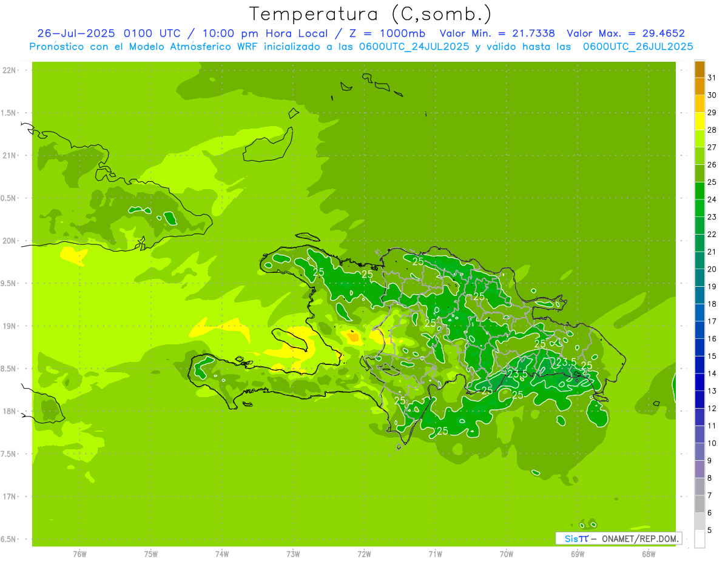Click the "76W" longitude axis label
This screenshot has height=562, width=728.
tap(79, 554)
